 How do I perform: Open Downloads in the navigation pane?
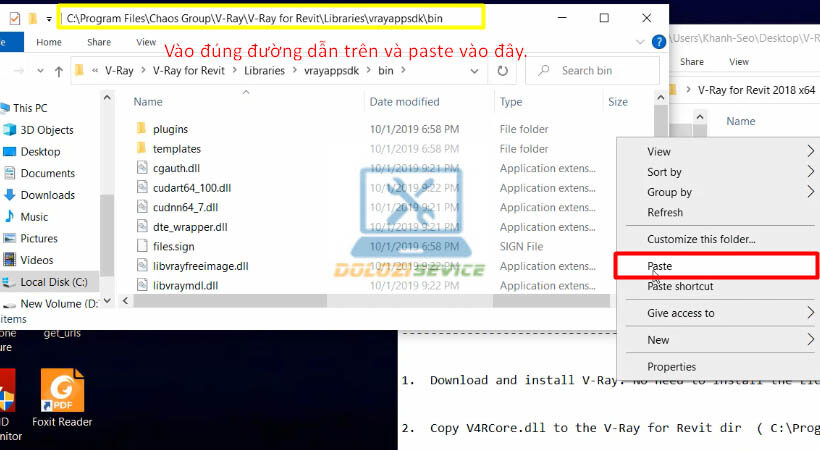pos(47,195)
